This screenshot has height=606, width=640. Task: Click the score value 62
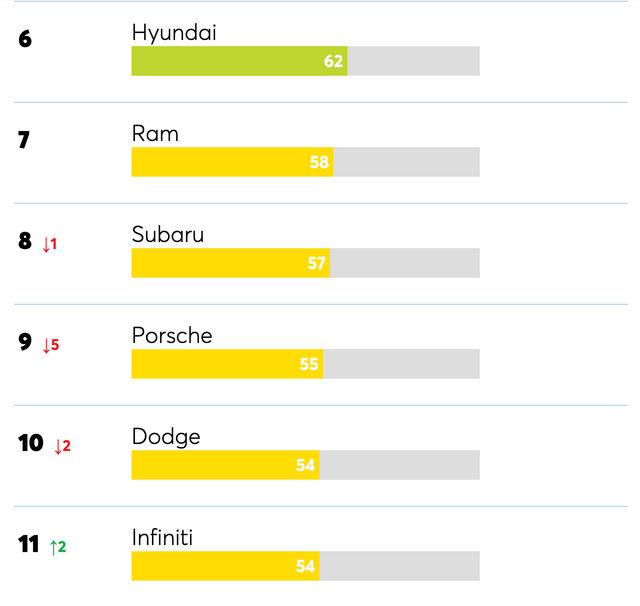334,61
